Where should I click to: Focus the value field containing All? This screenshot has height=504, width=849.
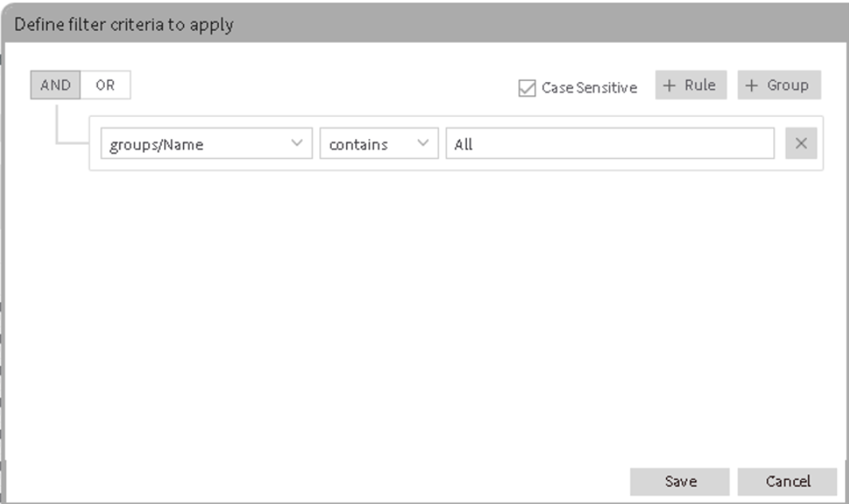tap(609, 144)
